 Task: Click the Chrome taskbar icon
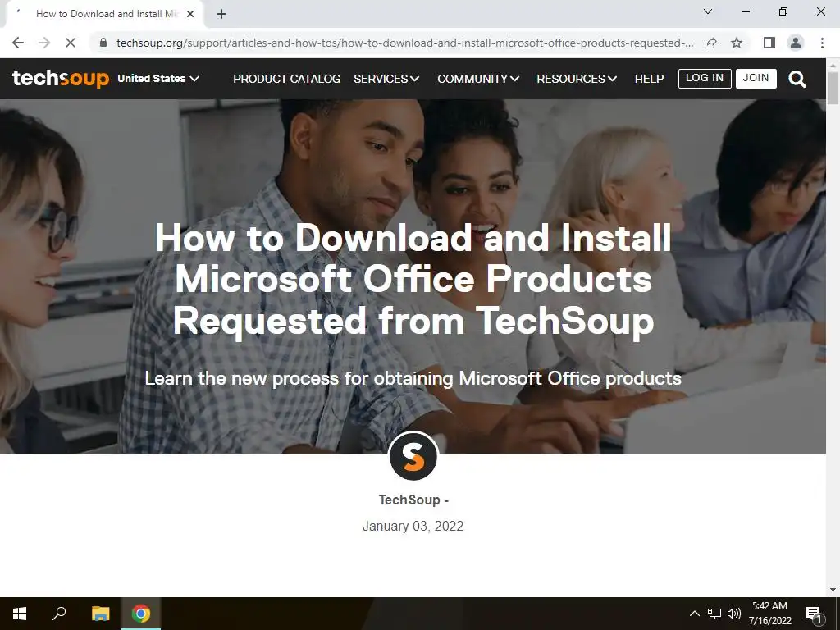point(141,614)
